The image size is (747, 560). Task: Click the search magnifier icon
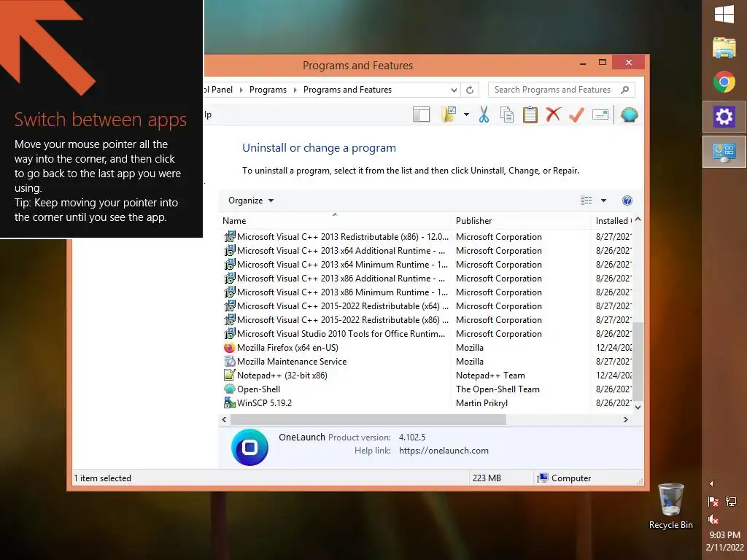tap(625, 90)
